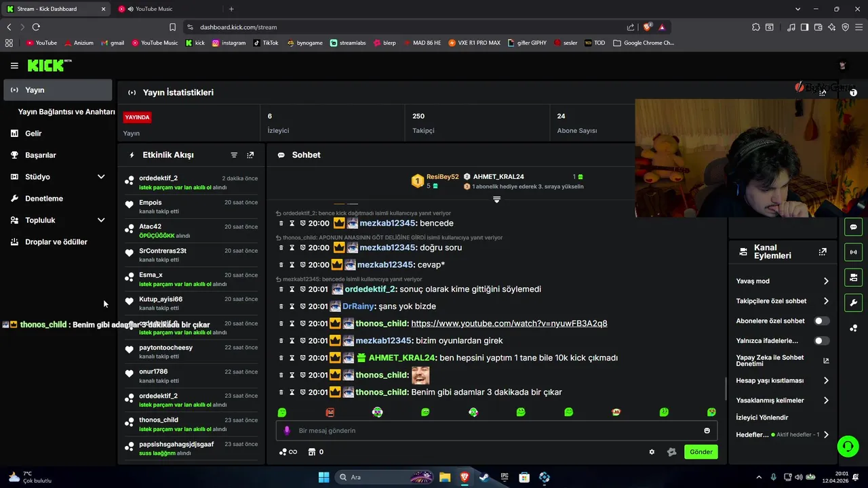Click the channel actions icon in right sidebar
Viewport: 868px width, 488px height.
click(853, 277)
